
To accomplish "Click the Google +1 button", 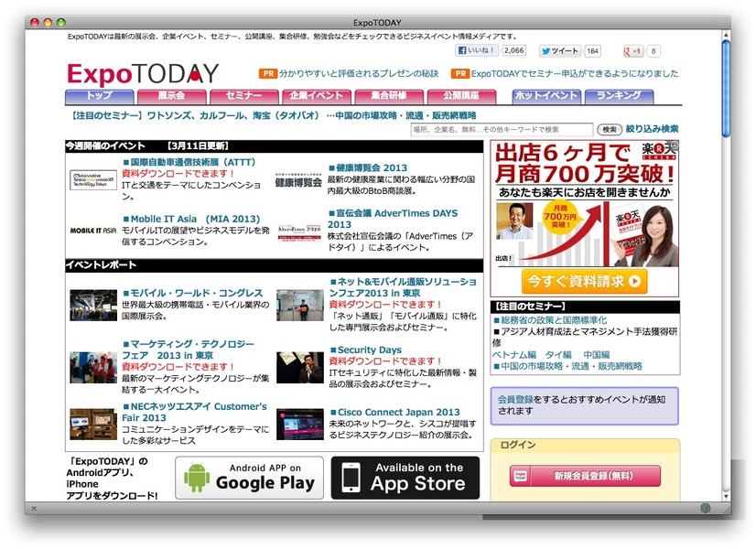I will 633,50.
